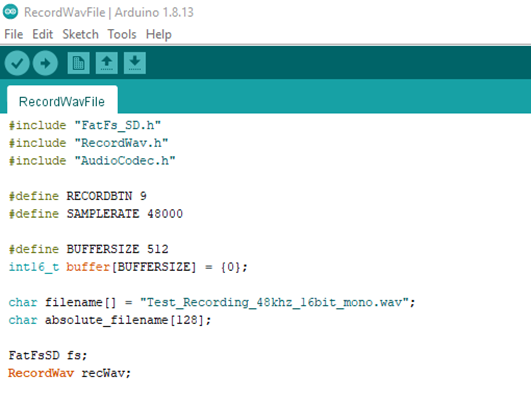The image size is (531, 402).
Task: Save the sketch with the down-arrow icon
Action: click(135, 63)
